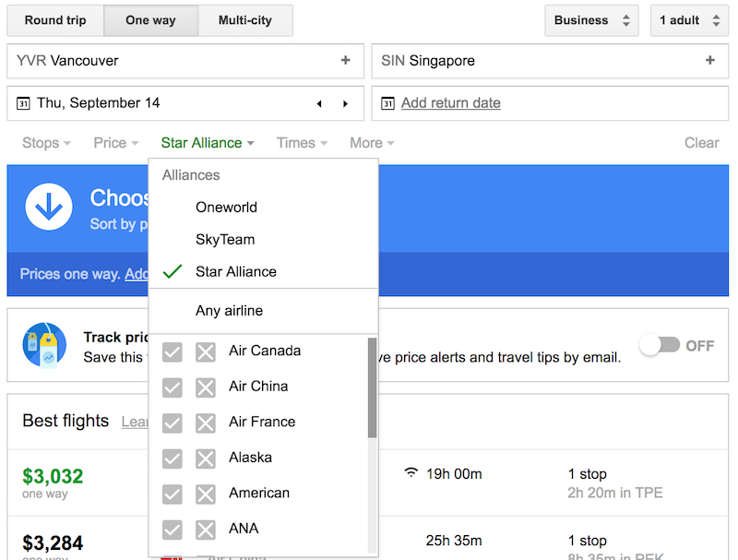Image resolution: width=738 pixels, height=560 pixels.
Task: Exclude ANA with X button
Action: [206, 530]
